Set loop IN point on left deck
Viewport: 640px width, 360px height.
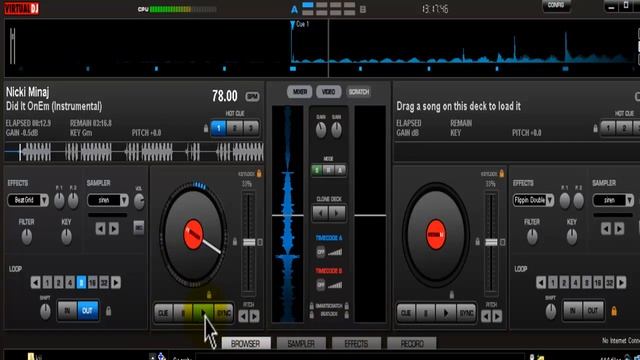(x=67, y=311)
